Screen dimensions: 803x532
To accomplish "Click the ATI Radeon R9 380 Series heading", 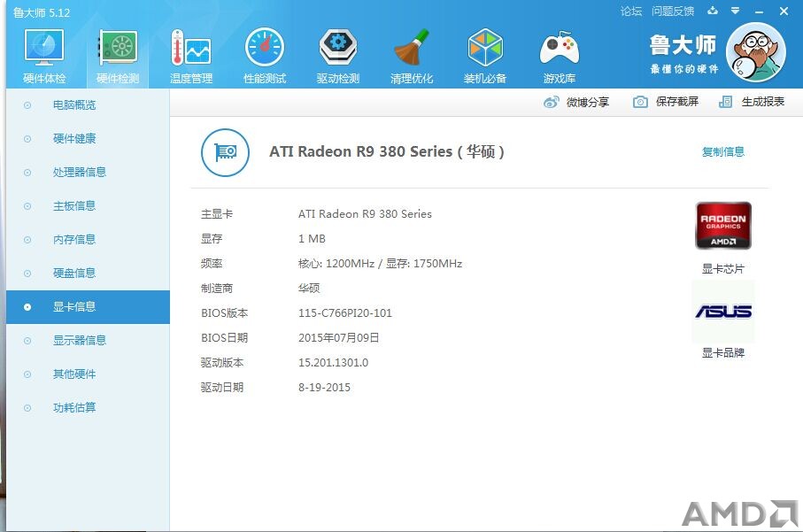I will click(x=387, y=151).
